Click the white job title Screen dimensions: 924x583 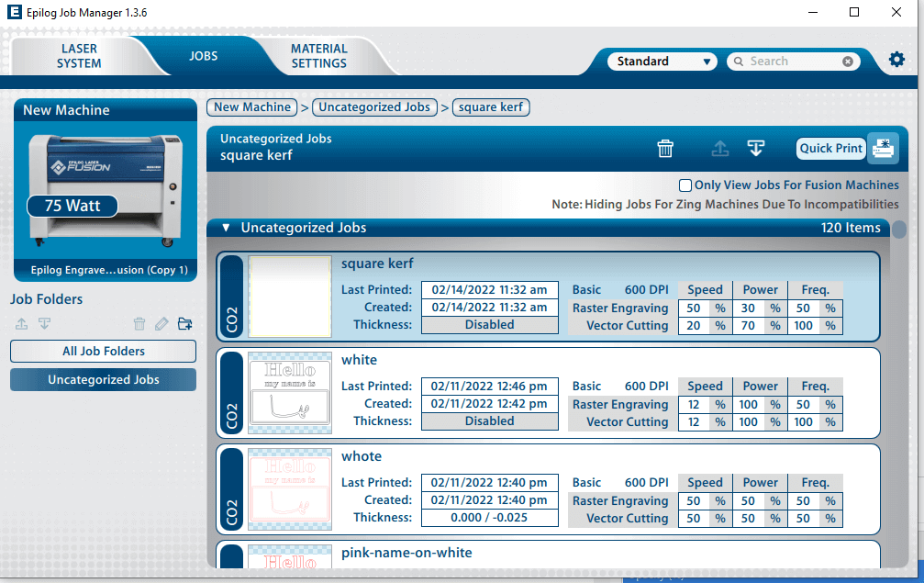[x=359, y=360]
